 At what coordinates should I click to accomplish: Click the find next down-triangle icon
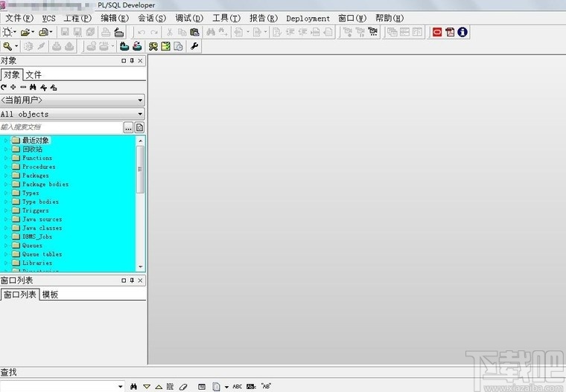[x=147, y=387]
